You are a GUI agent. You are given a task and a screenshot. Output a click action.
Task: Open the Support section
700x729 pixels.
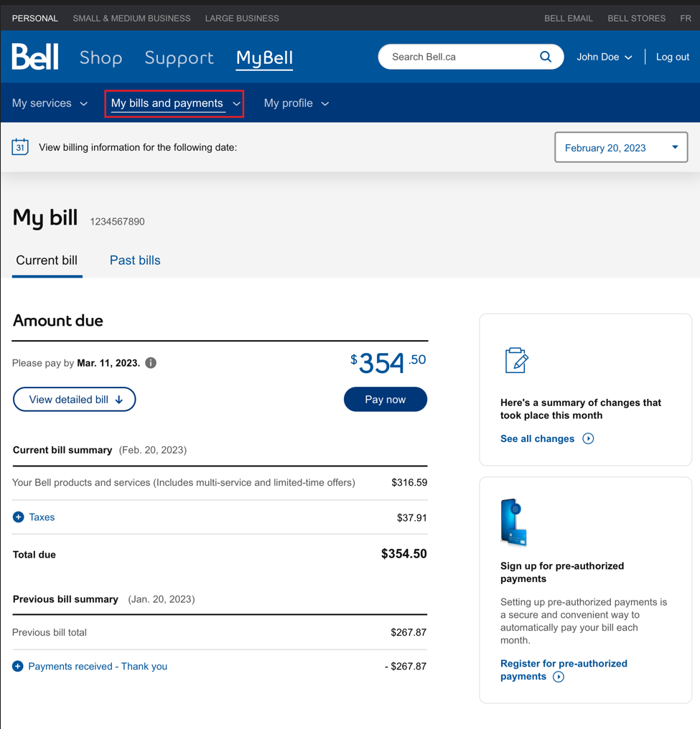(179, 57)
